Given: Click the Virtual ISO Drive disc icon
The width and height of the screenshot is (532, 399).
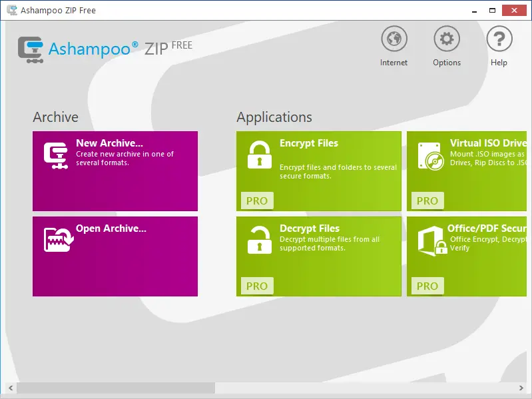Looking at the screenshot, I should [431, 156].
